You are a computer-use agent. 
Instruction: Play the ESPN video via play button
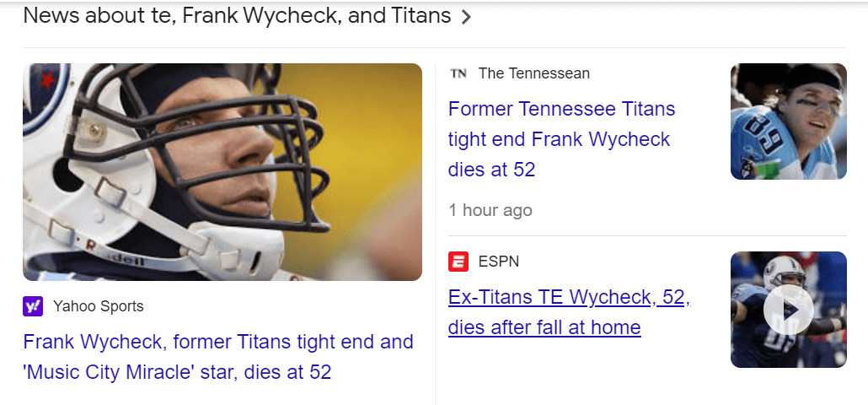788,310
